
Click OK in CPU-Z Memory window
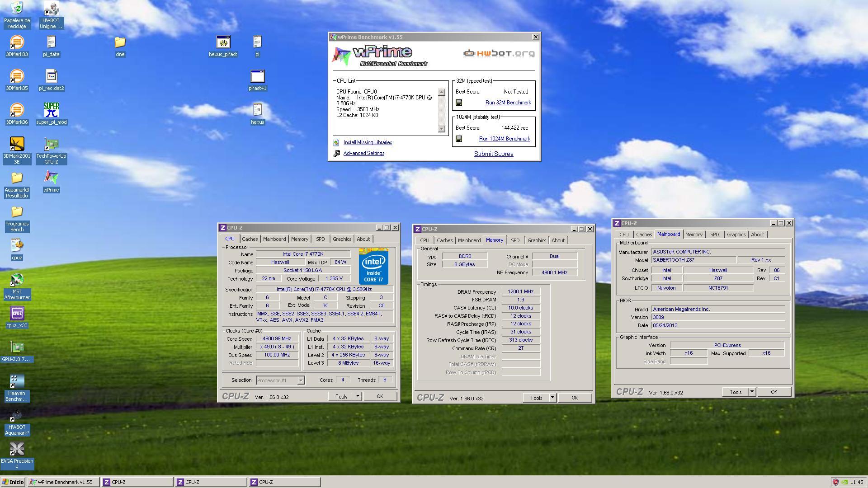click(x=575, y=398)
